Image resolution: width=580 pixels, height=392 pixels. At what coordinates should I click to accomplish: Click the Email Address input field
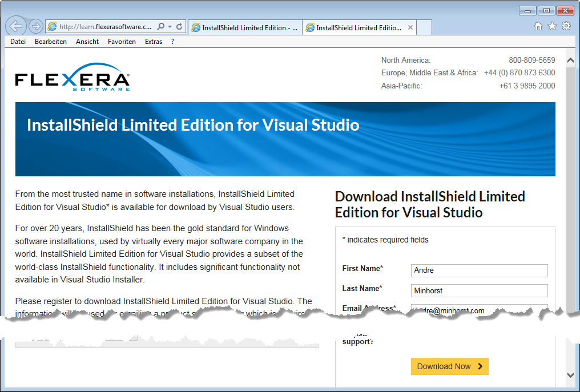pos(479,310)
